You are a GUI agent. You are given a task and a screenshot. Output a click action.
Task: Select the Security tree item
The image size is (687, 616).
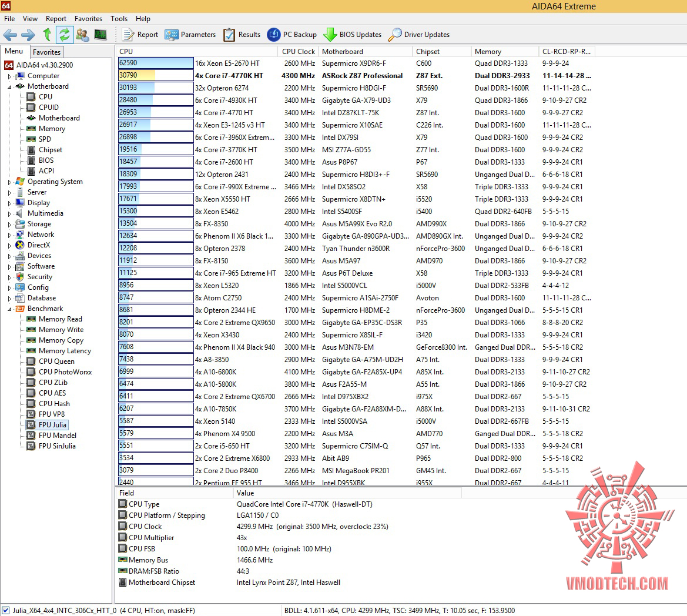click(x=40, y=277)
